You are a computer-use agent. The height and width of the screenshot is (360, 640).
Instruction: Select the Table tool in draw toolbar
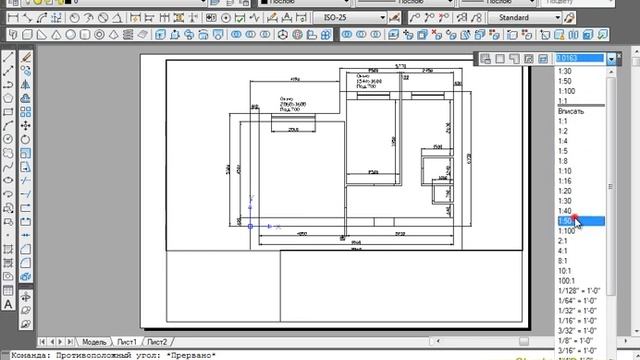click(8, 290)
